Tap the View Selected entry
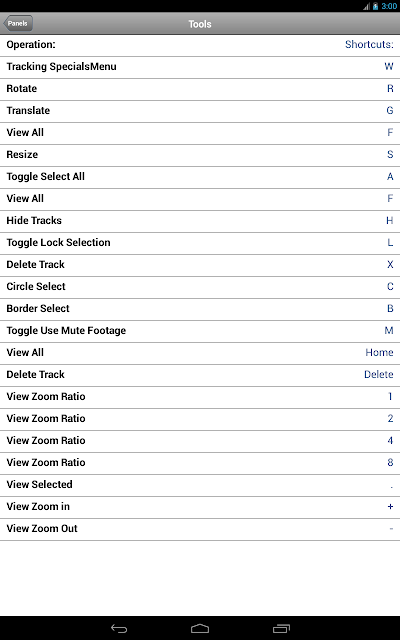 coord(200,486)
